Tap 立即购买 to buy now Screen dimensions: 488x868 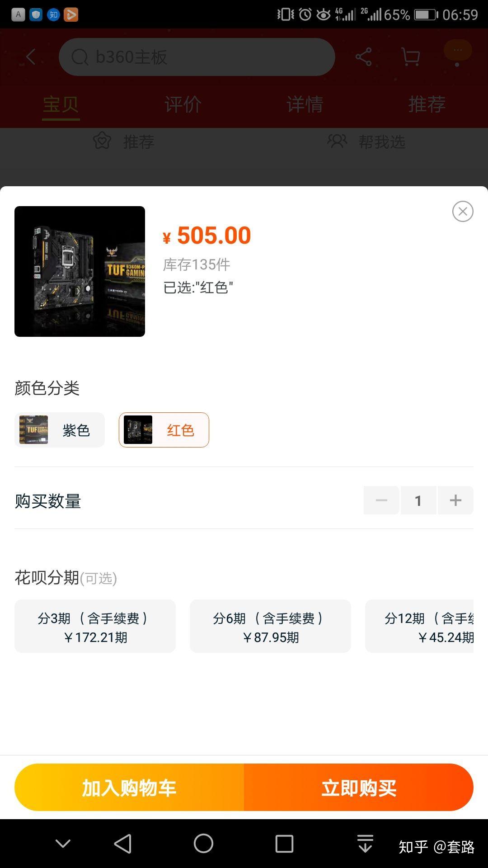coord(359,788)
